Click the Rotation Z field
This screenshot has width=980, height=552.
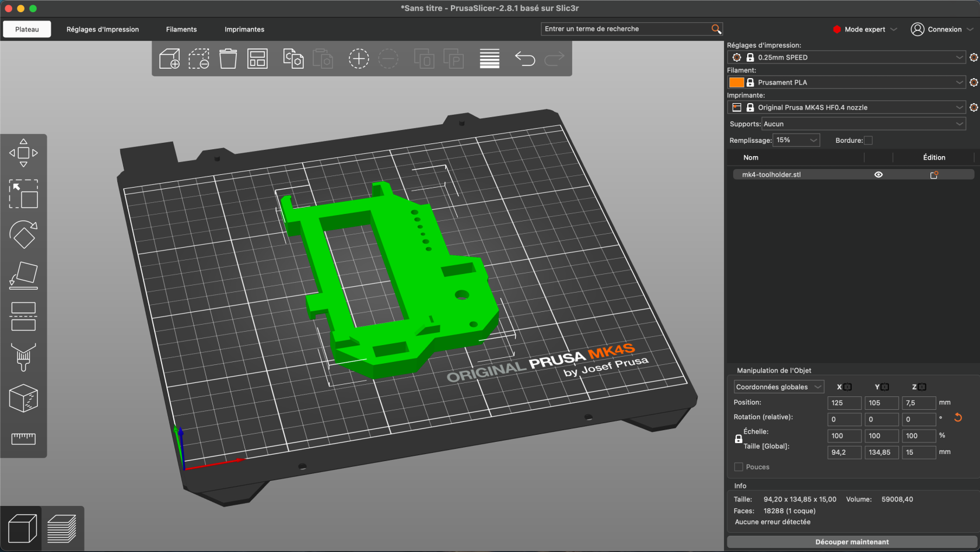919,419
